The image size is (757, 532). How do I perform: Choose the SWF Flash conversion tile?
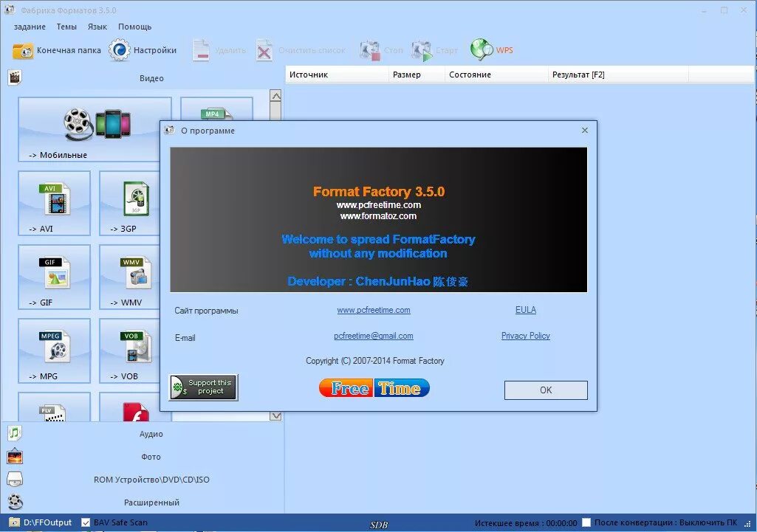(129, 407)
